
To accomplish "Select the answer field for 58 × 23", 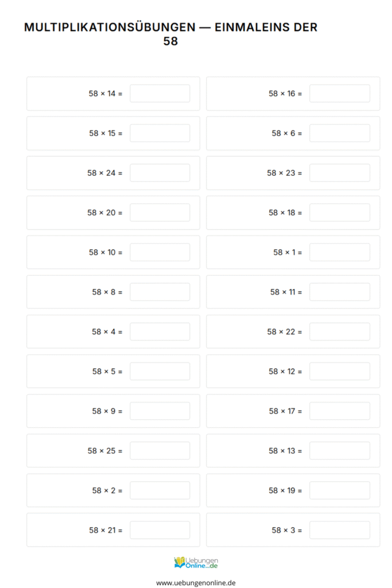I will tap(340, 173).
